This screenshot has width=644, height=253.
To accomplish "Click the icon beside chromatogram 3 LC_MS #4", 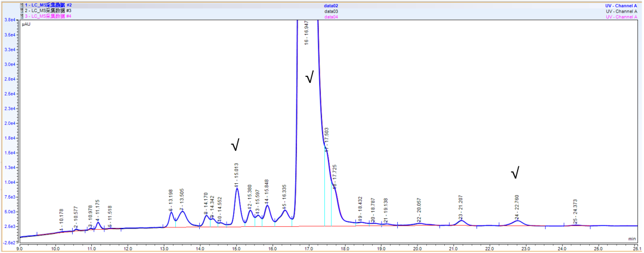I will point(22,17).
